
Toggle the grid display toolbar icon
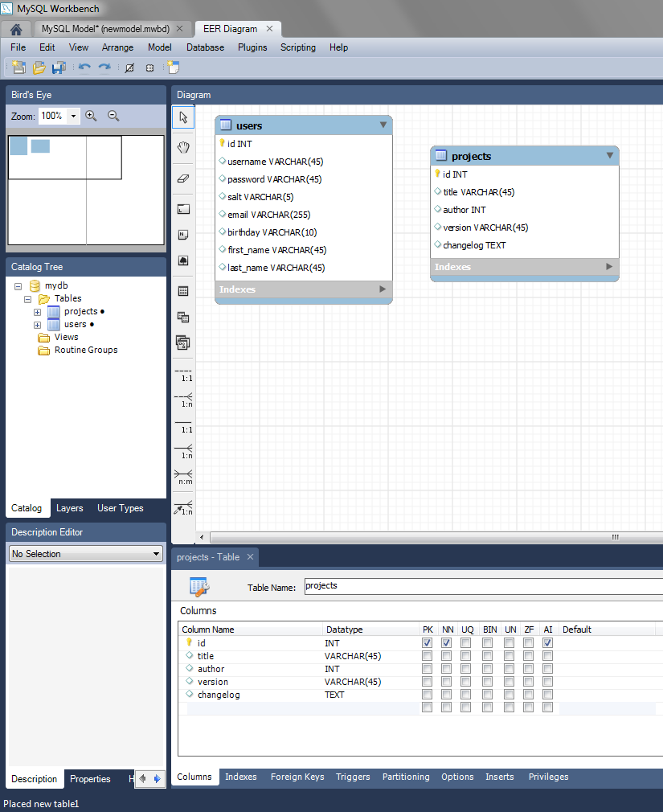click(x=150, y=68)
